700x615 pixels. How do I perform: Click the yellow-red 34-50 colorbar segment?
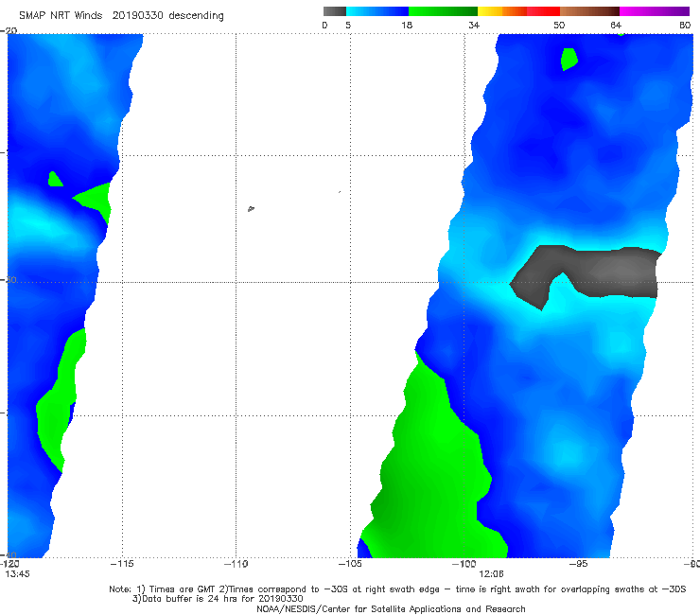click(x=518, y=11)
